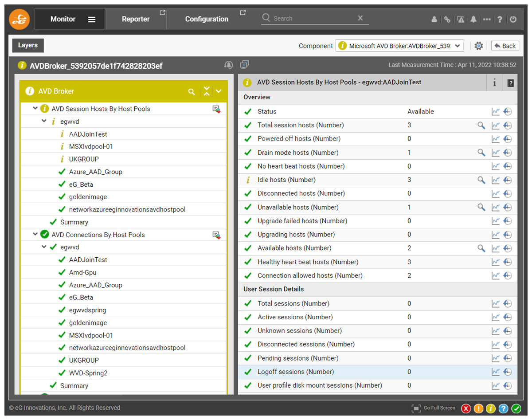Click the orange major alarm filter icon
Viewport: 532px width, 420px height.
478,408
